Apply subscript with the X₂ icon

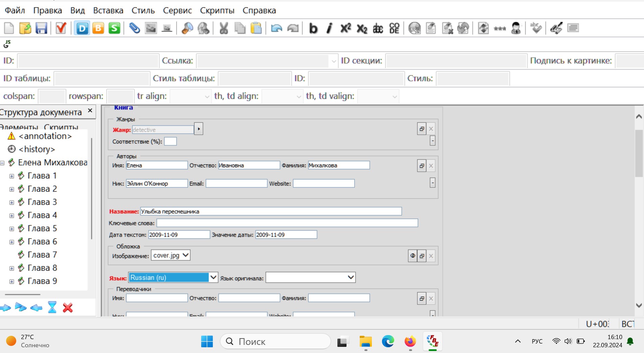(362, 28)
